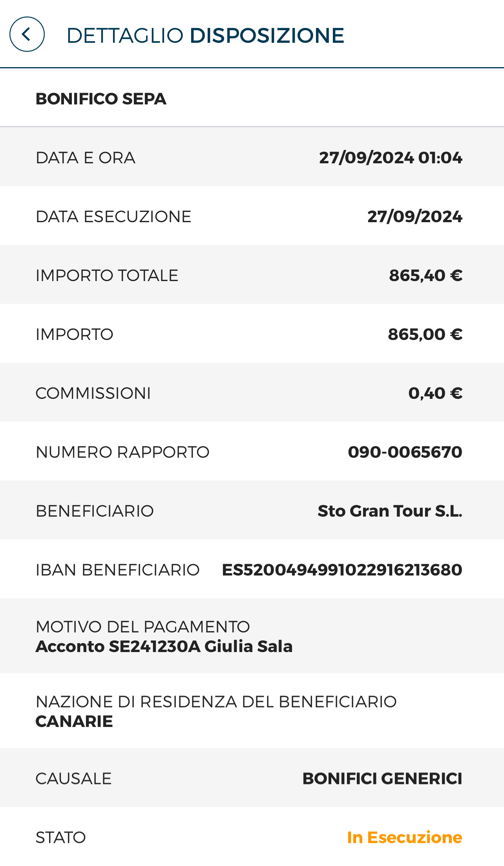The image size is (504, 866).
Task: Tap the IMPORTO value 865,00 €
Action: click(425, 334)
